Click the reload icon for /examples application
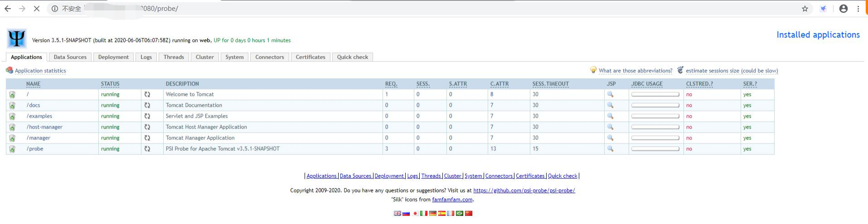The width and height of the screenshot is (868, 224). pyautogui.click(x=147, y=116)
